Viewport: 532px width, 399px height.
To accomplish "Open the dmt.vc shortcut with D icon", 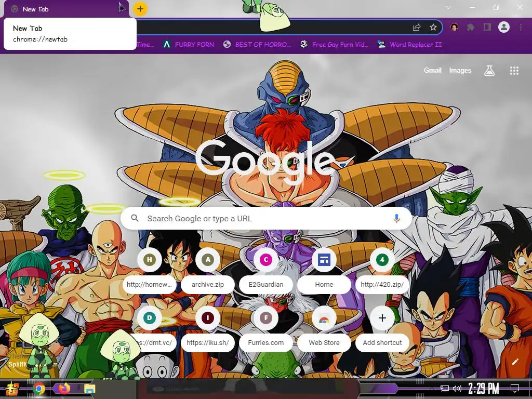I will click(149, 328).
